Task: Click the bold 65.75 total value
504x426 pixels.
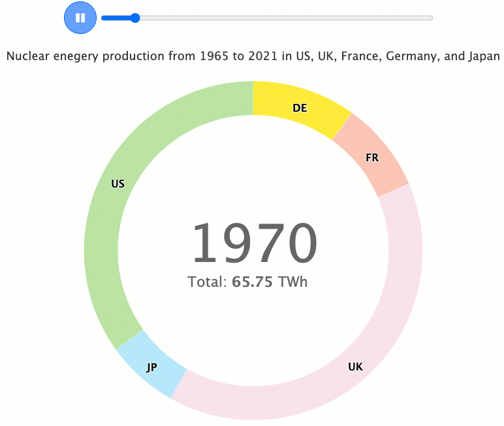Action: (x=252, y=282)
